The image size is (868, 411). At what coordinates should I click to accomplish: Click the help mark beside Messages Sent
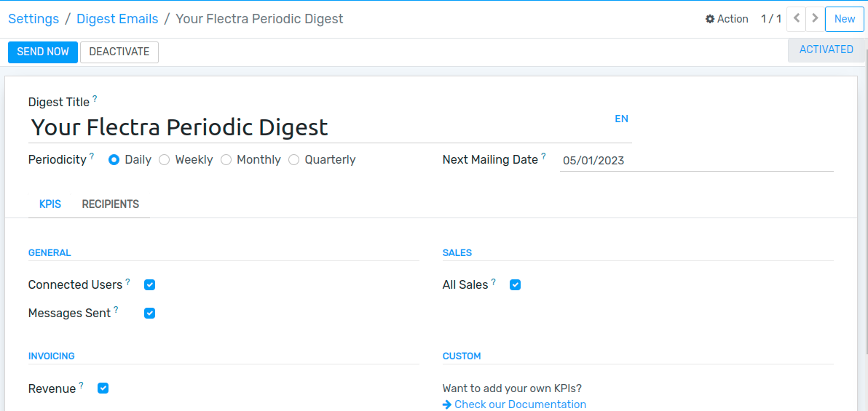[x=117, y=309]
